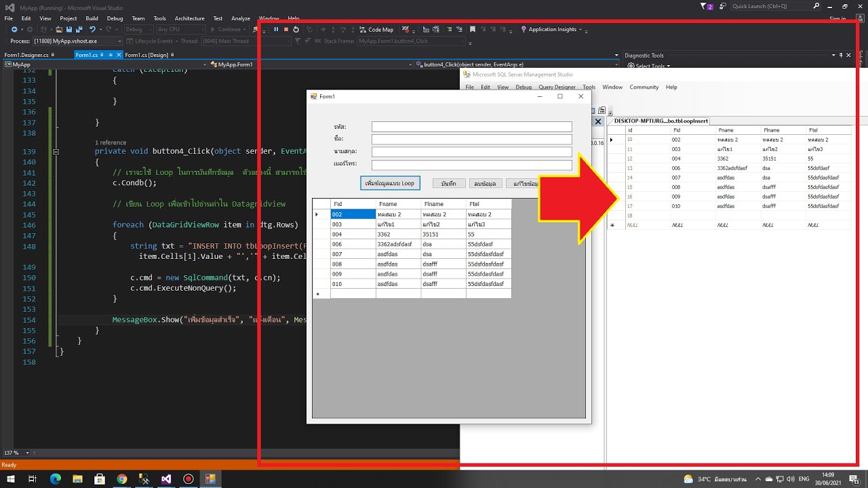Viewport: 868px width, 488px height.
Task: Open the Debug menu in Visual Studio
Action: [x=115, y=18]
